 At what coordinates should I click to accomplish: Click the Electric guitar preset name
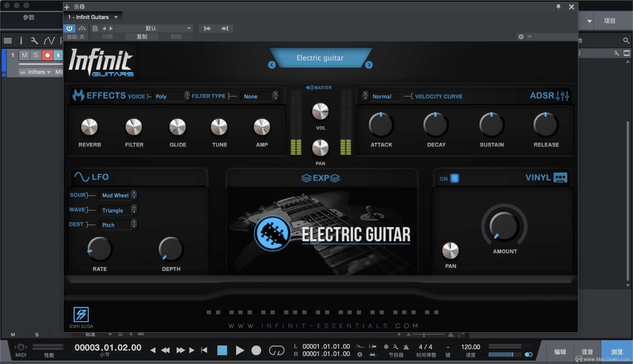click(320, 58)
